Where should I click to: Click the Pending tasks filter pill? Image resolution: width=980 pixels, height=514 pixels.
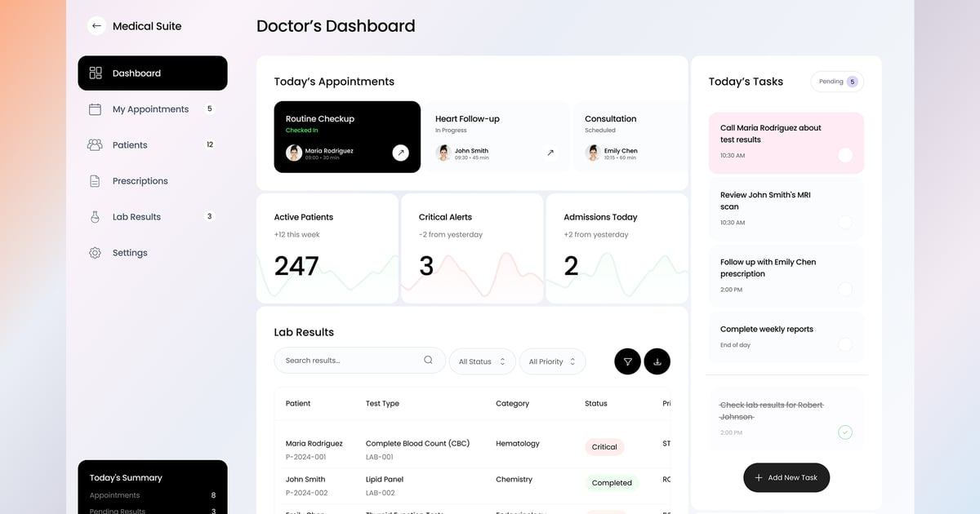click(837, 82)
